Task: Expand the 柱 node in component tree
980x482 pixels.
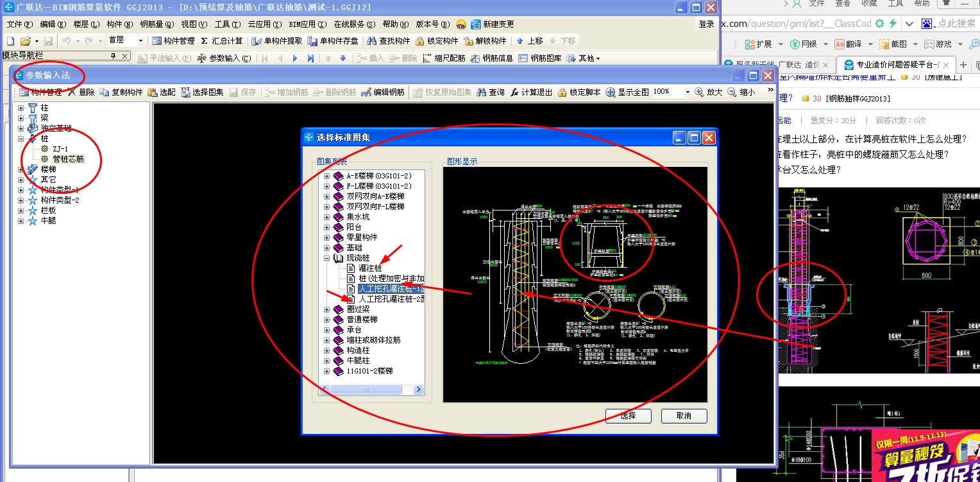Action: coord(21,108)
